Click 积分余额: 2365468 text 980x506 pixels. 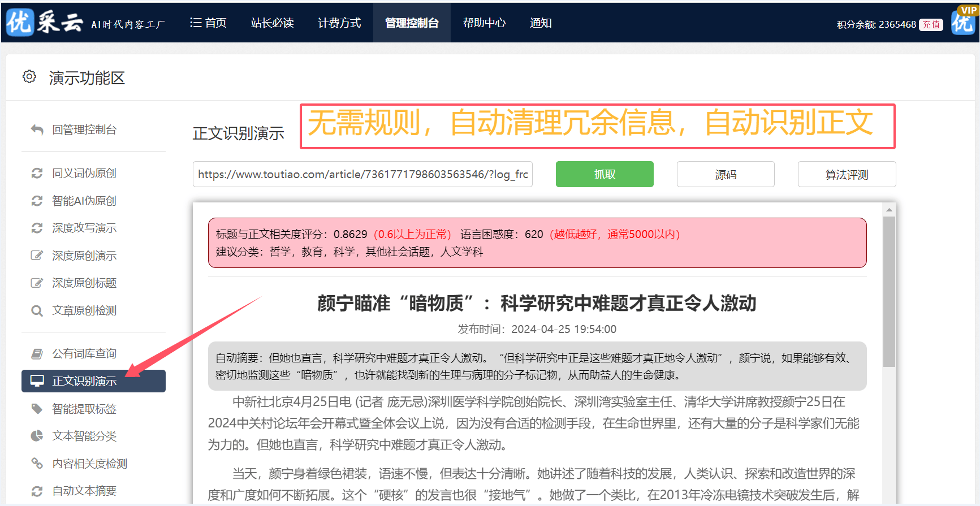(x=876, y=24)
